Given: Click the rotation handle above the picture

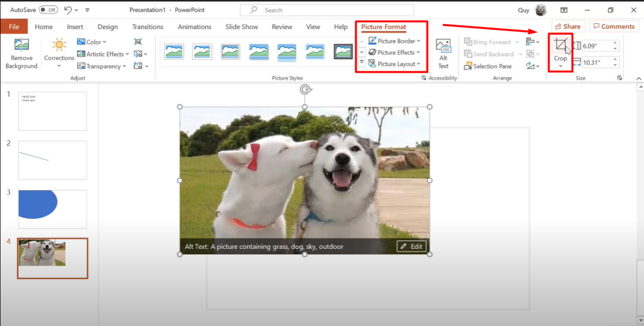Looking at the screenshot, I should tap(305, 90).
